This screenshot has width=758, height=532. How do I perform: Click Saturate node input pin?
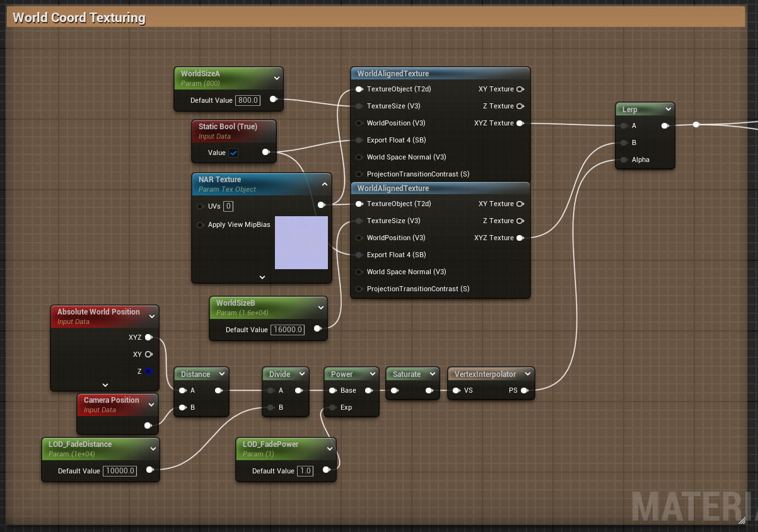point(394,391)
